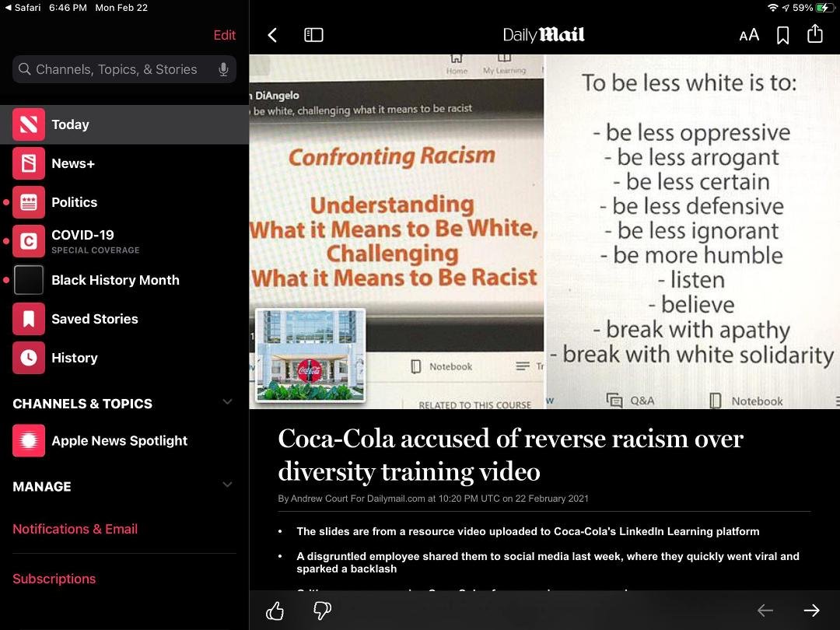
Task: Tap the back chevron in article toolbar
Action: click(x=272, y=35)
